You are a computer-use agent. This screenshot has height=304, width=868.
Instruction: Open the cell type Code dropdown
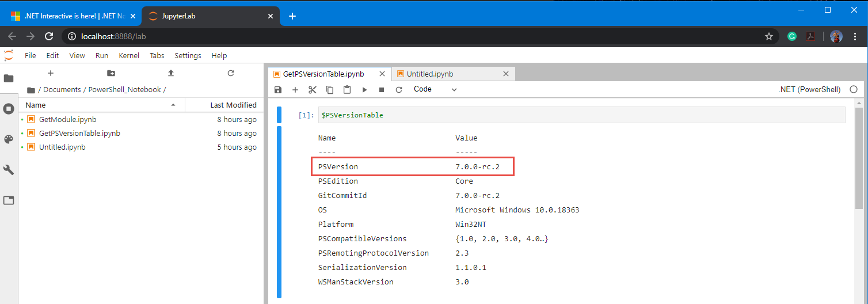[x=435, y=89]
